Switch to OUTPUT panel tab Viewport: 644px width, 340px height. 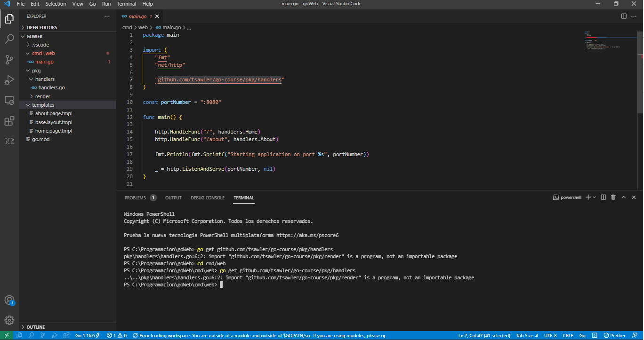[173, 198]
